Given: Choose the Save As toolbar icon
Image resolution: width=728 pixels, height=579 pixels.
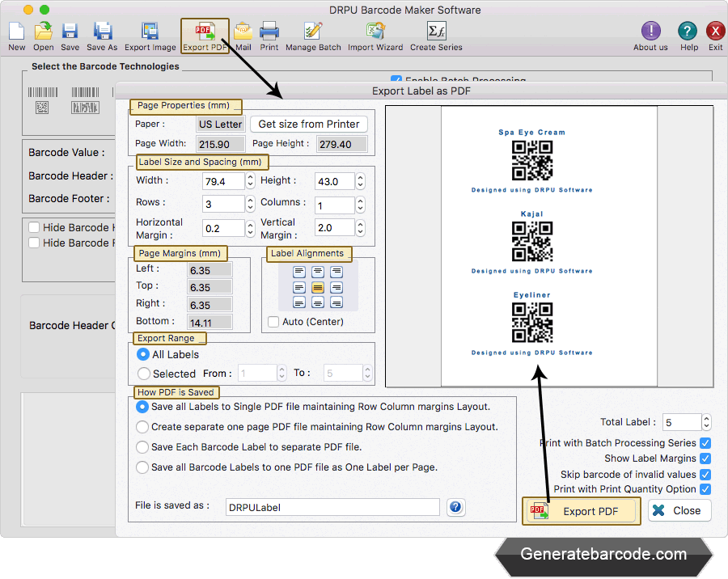Looking at the screenshot, I should tap(102, 32).
